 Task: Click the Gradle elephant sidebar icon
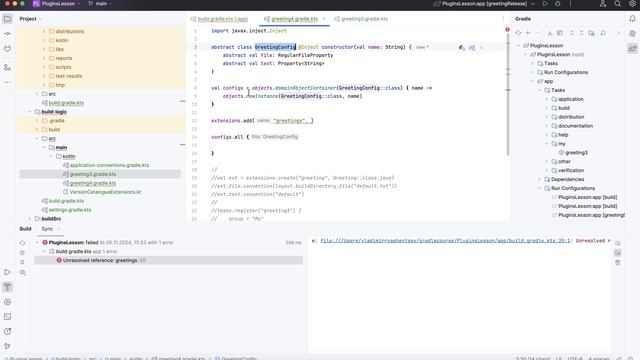point(632,48)
